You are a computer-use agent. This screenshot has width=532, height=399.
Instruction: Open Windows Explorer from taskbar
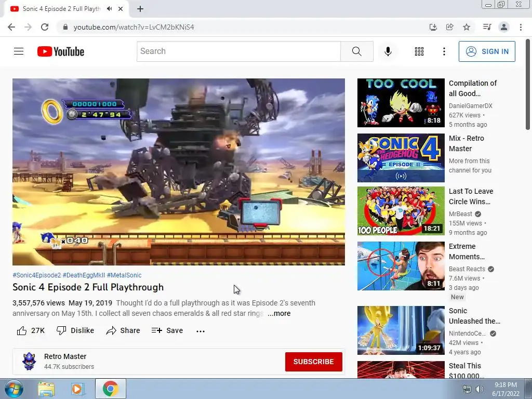click(46, 389)
